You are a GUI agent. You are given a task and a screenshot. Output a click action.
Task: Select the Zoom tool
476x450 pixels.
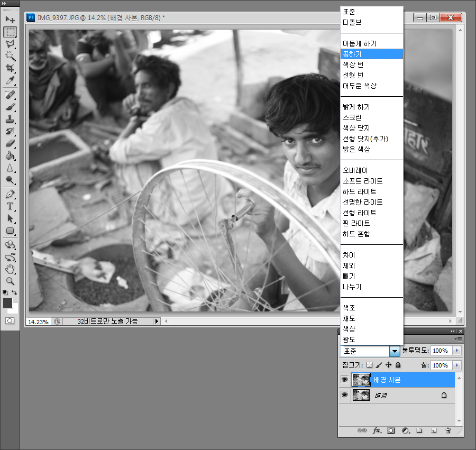(10, 281)
